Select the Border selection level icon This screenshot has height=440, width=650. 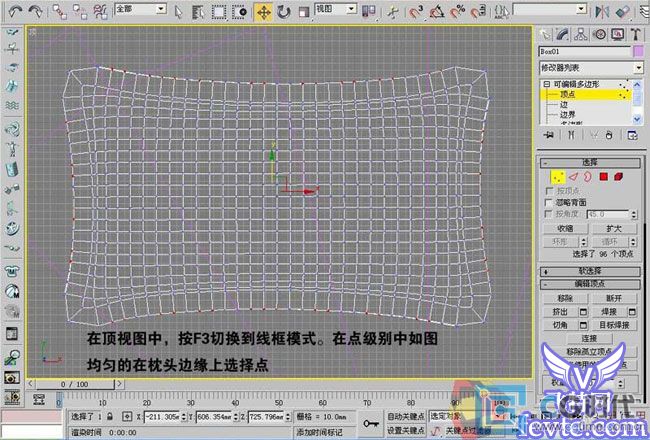click(588, 177)
